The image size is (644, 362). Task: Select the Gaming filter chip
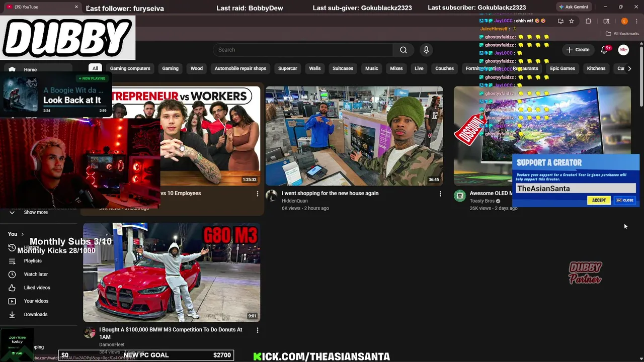[x=170, y=68]
